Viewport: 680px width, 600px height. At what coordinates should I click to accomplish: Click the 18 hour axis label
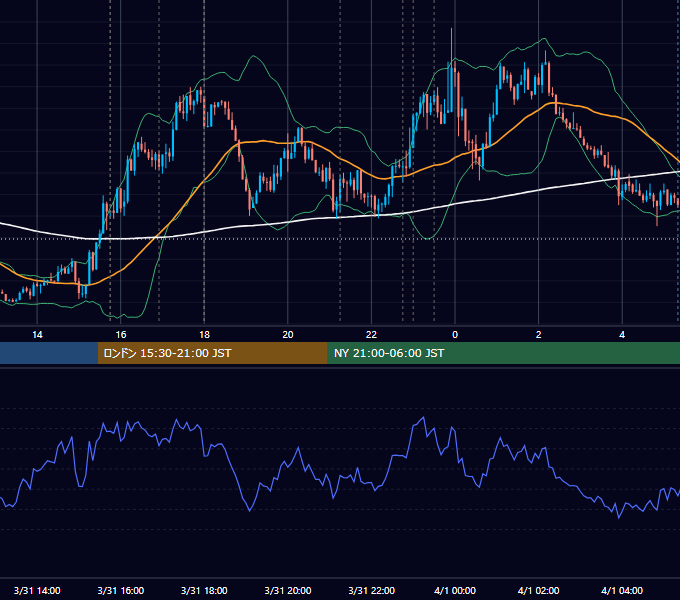[204, 335]
